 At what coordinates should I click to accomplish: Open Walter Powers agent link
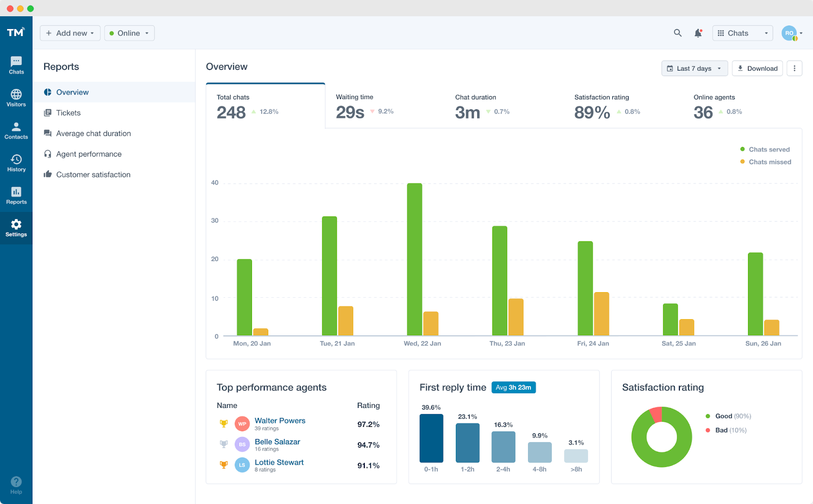point(280,421)
